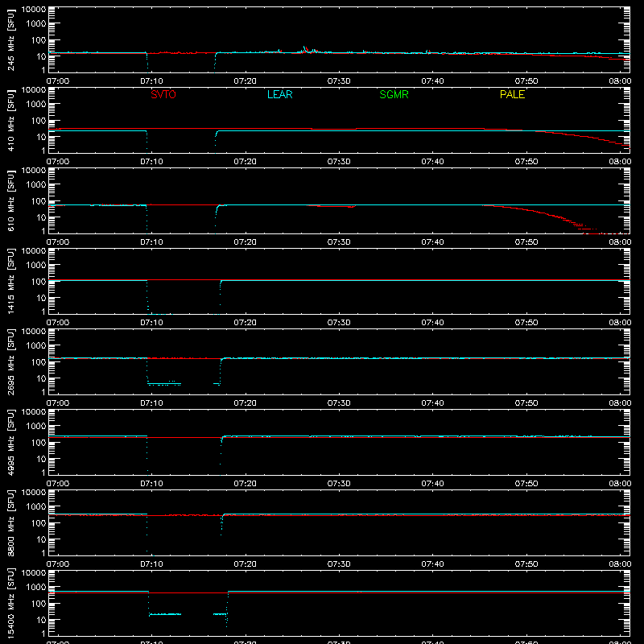This screenshot has height=644, width=644.
Task: Click 07:50 tick below the 410 MHz plot
Action: [526, 162]
